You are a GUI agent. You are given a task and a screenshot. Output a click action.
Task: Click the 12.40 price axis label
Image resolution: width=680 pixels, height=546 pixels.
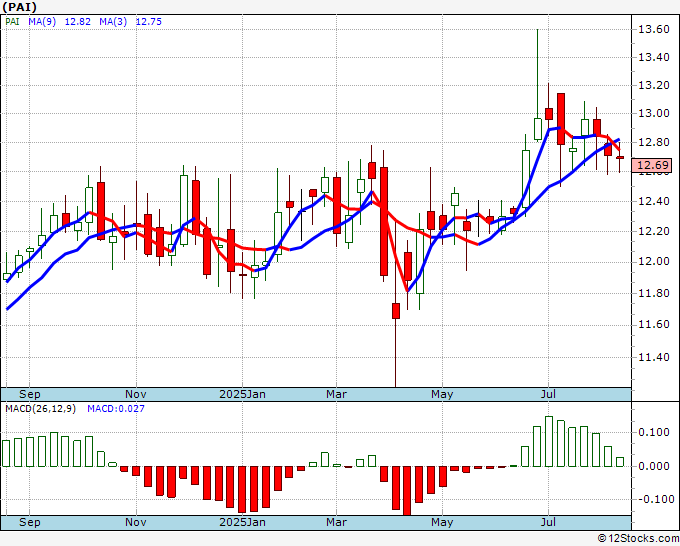tap(654, 201)
